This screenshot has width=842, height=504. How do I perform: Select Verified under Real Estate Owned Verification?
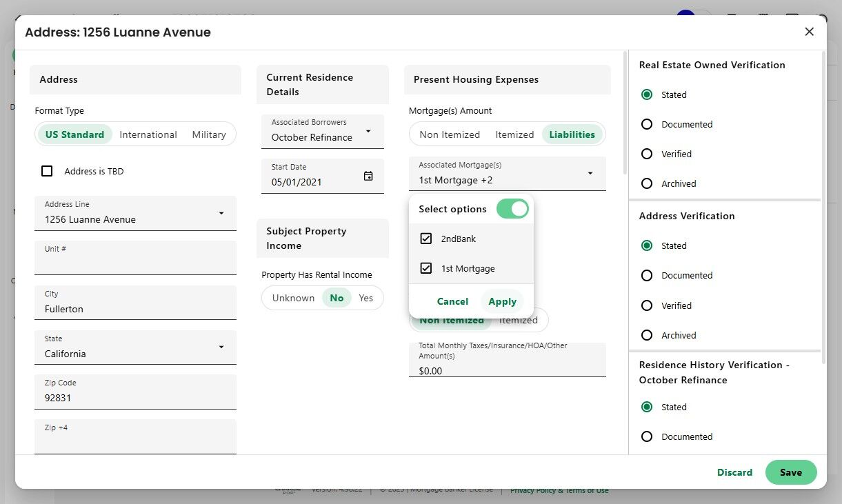(647, 154)
